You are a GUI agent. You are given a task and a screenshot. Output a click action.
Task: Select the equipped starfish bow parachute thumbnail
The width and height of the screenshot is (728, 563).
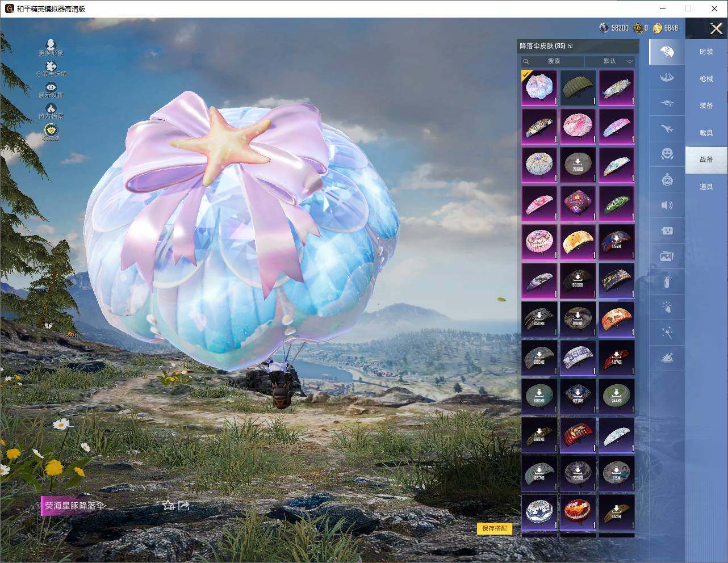pyautogui.click(x=539, y=87)
